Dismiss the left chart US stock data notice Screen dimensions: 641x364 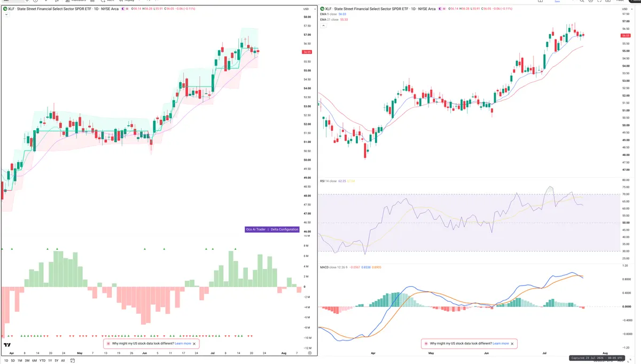pos(194,344)
